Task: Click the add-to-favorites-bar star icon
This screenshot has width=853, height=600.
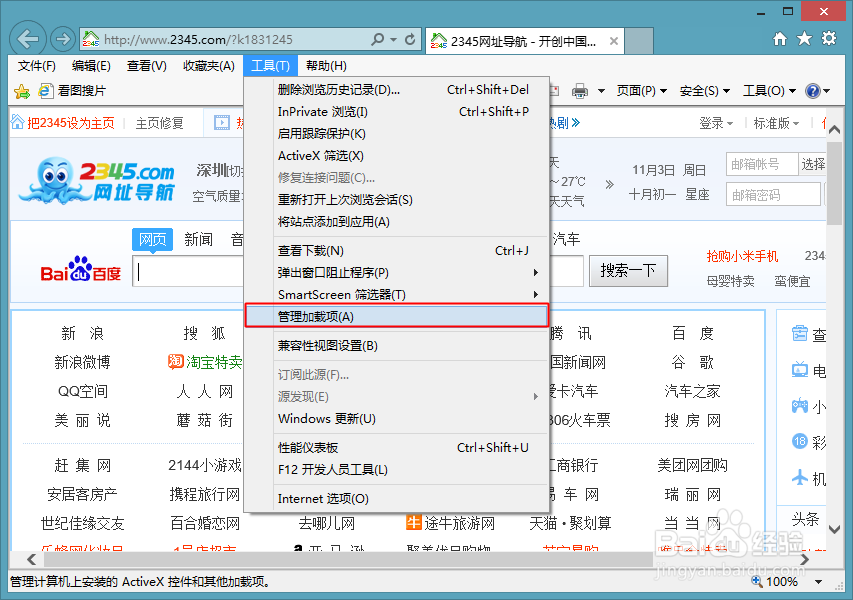Action: 22,91
